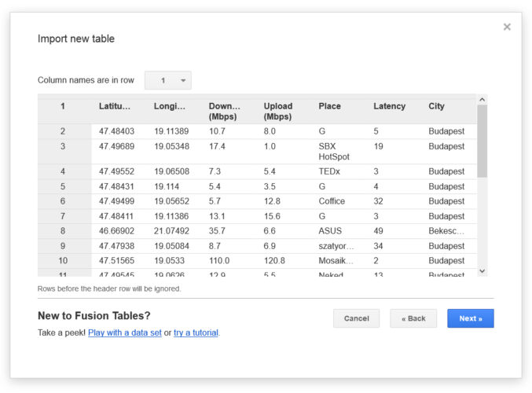This screenshot has width=532, height=393.
Task: Click latitude value 47.49689
Action: [116, 146]
